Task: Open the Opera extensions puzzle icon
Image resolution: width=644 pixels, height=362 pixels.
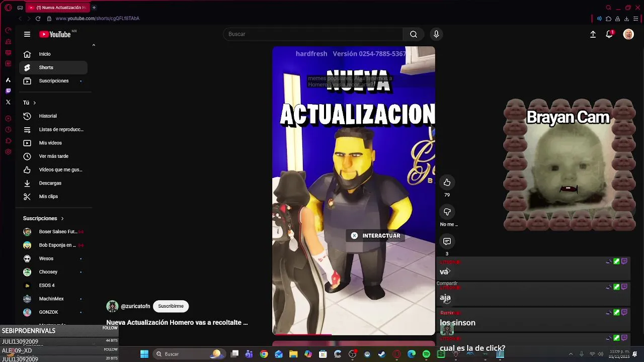Action: coord(608,19)
